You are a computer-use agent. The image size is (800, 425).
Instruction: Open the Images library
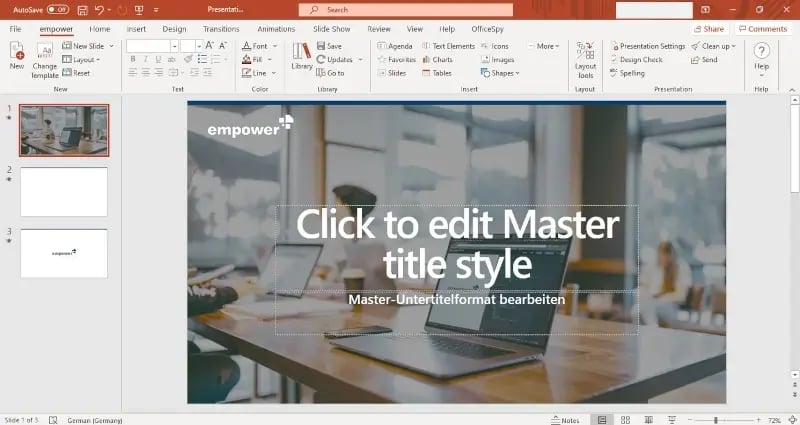[x=497, y=60]
